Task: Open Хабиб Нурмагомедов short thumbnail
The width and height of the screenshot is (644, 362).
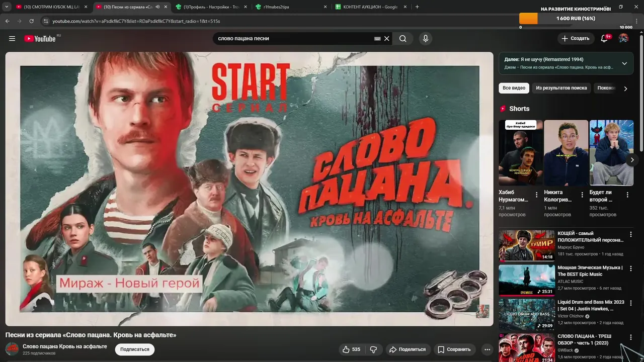Action: (521, 153)
